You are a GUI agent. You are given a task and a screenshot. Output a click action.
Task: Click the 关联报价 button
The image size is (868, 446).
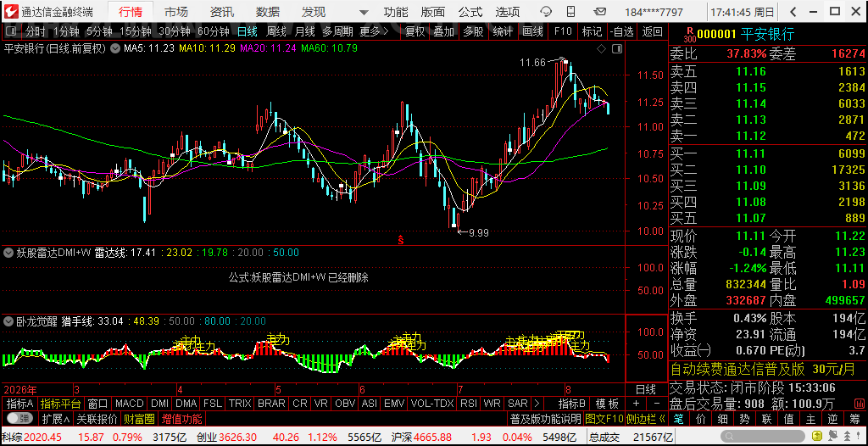coord(97,418)
